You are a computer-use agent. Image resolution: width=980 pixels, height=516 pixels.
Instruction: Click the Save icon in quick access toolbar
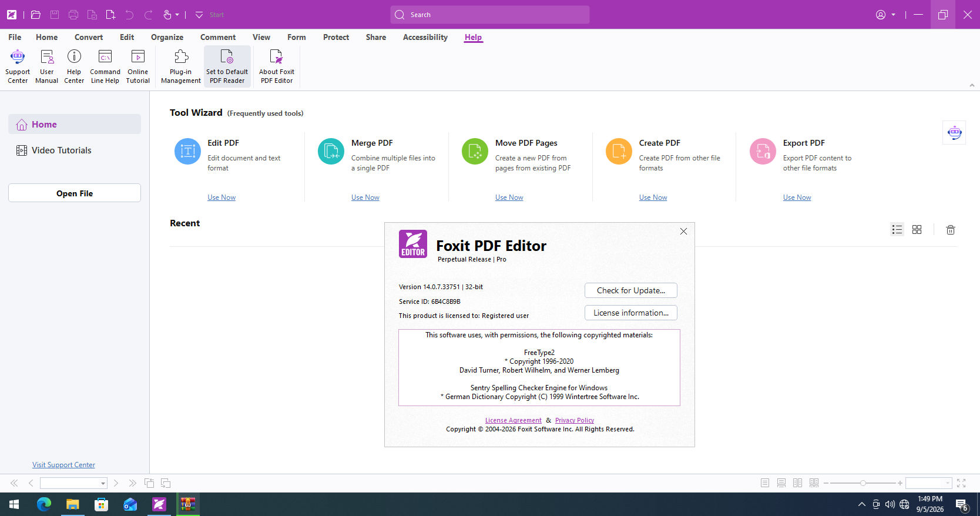55,15
